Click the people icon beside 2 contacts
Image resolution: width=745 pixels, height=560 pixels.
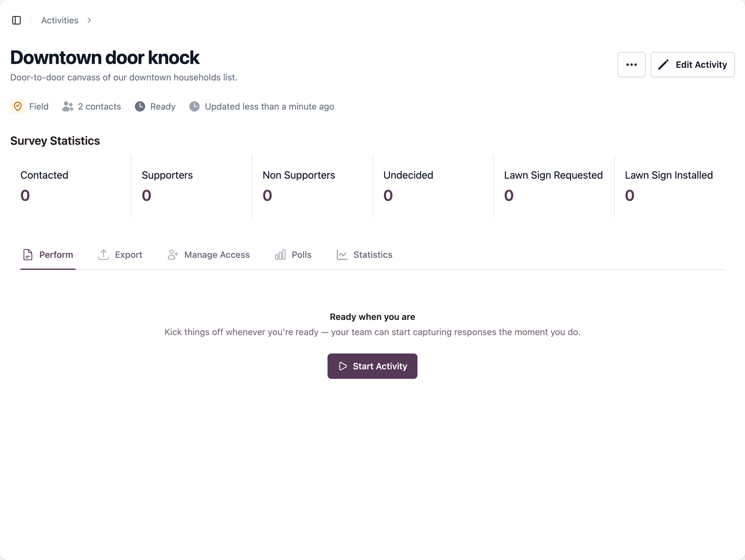coord(68,106)
